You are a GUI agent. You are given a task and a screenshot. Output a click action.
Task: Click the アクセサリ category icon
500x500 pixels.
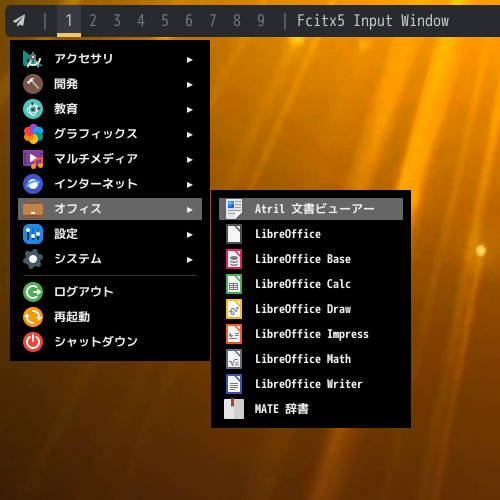click(x=33, y=59)
